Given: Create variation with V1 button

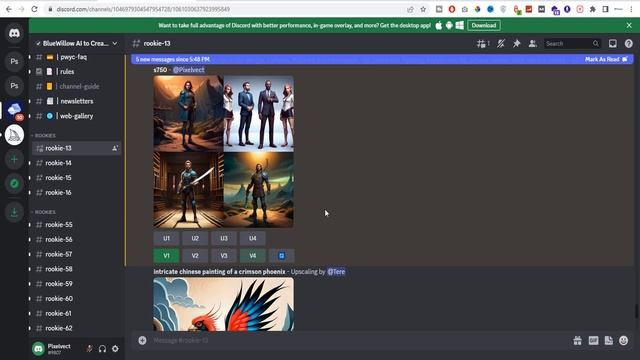Looking at the screenshot, I should [x=166, y=256].
